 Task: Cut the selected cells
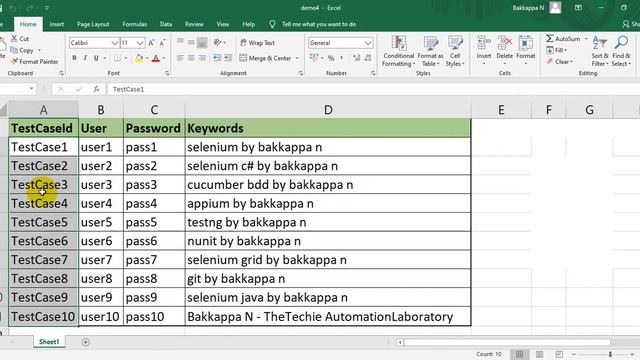[20, 39]
